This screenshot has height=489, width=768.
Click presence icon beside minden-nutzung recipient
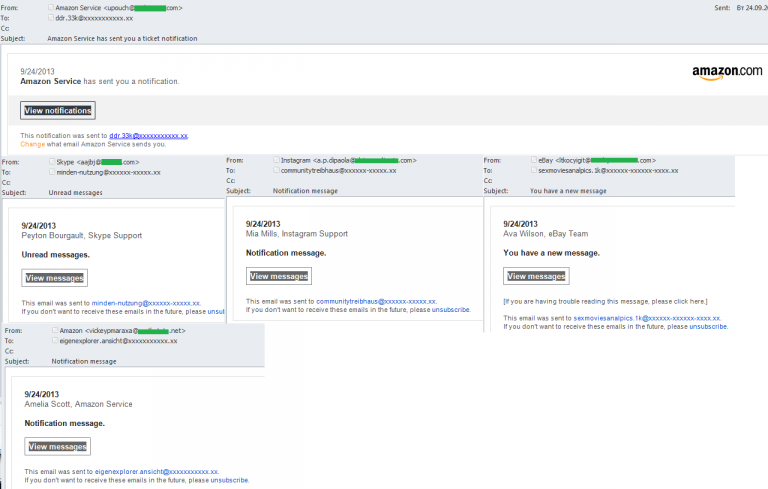(52, 172)
